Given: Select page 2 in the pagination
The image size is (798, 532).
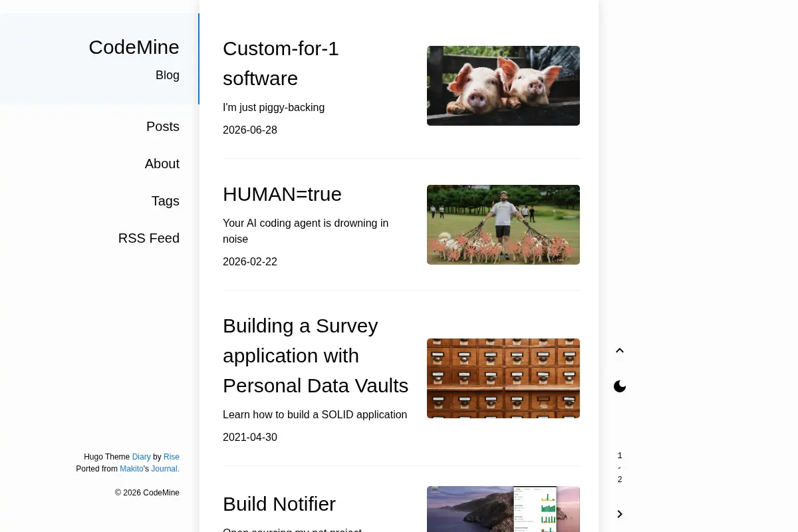Looking at the screenshot, I should pyautogui.click(x=620, y=479).
